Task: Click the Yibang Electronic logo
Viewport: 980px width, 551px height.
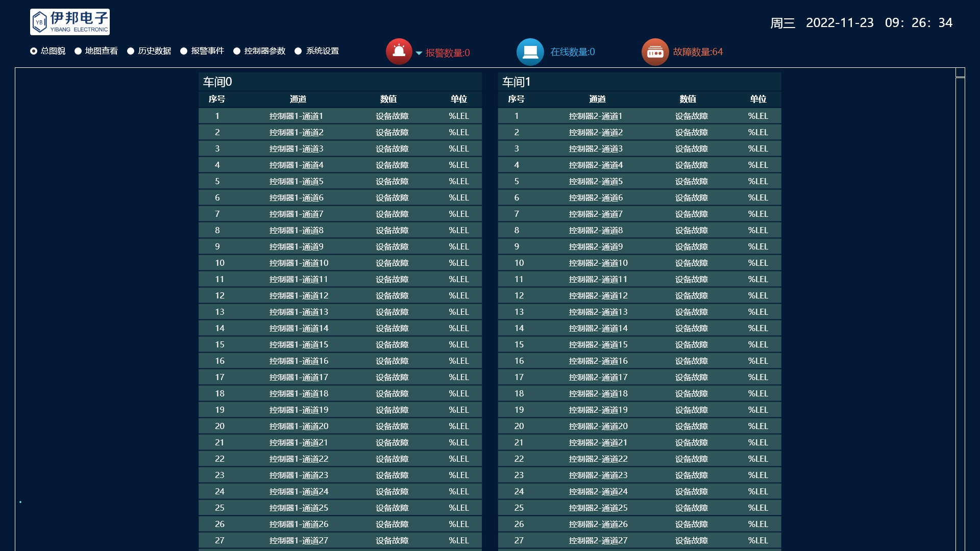Action: 70,22
